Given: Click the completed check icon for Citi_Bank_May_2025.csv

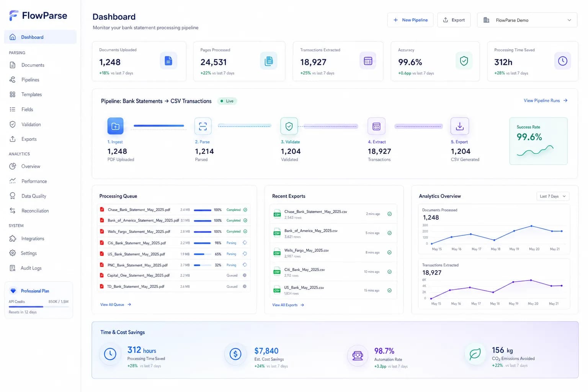Looking at the screenshot, I should 389,272.
